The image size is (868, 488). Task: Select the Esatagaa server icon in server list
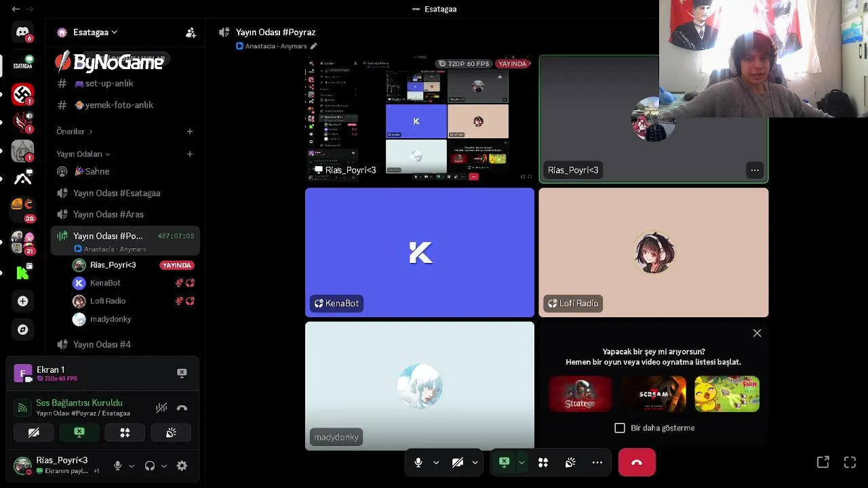pyautogui.click(x=22, y=64)
